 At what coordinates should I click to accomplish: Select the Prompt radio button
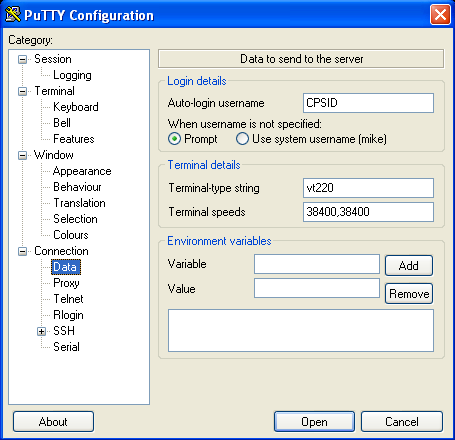click(x=175, y=139)
